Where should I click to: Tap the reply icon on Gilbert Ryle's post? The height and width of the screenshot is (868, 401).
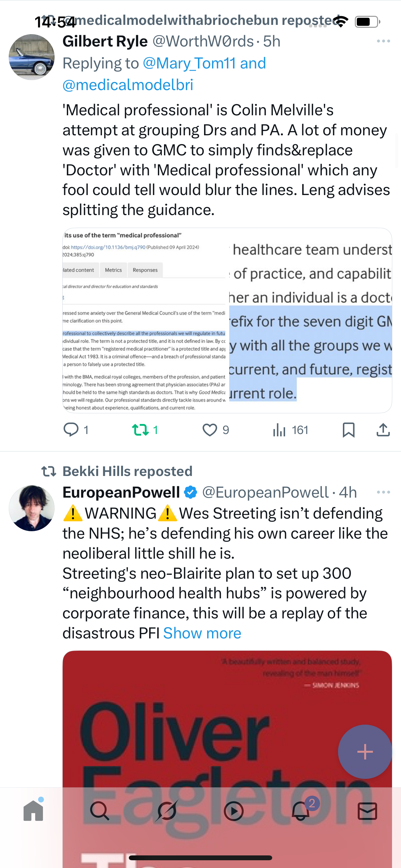click(71, 429)
